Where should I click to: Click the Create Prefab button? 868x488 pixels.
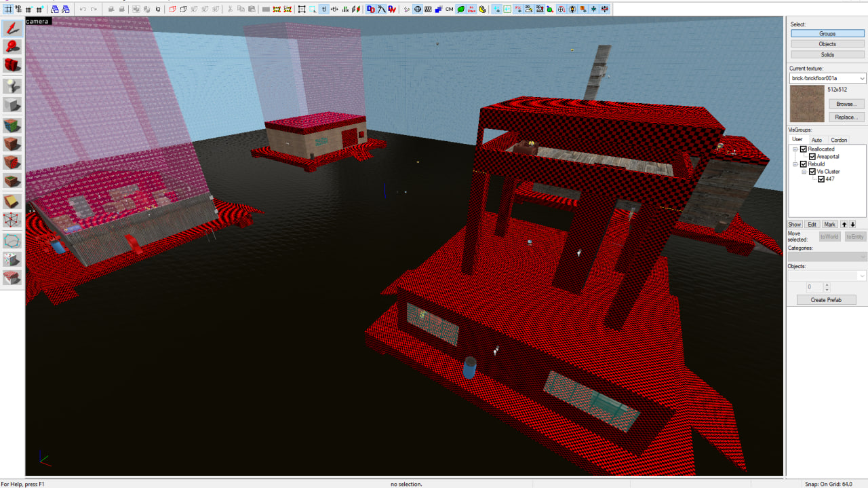coord(826,300)
